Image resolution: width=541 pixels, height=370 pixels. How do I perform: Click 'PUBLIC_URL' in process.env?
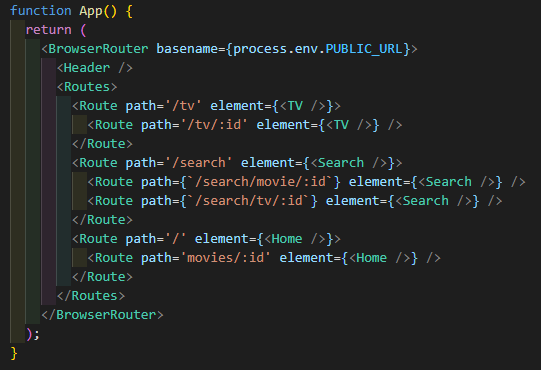364,49
